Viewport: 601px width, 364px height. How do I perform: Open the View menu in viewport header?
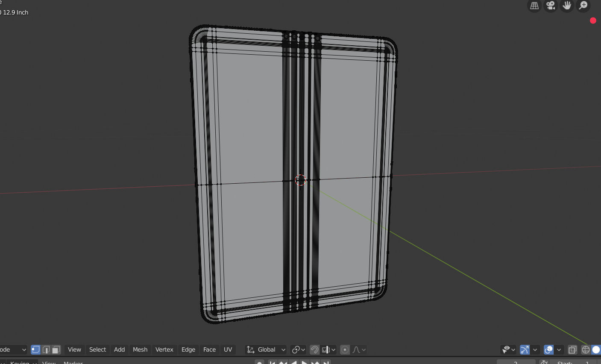click(74, 349)
